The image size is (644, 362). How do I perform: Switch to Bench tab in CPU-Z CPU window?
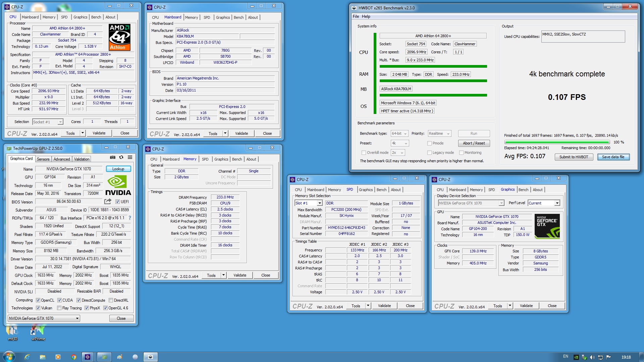tap(96, 17)
